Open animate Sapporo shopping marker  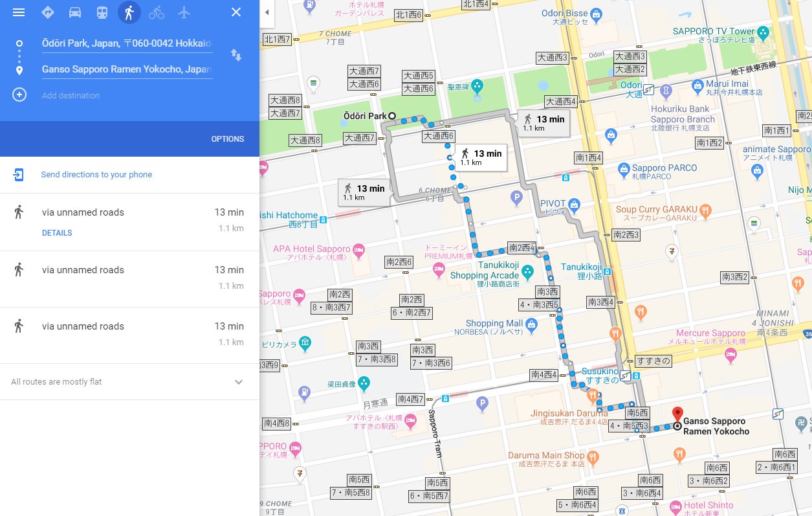coord(758,170)
